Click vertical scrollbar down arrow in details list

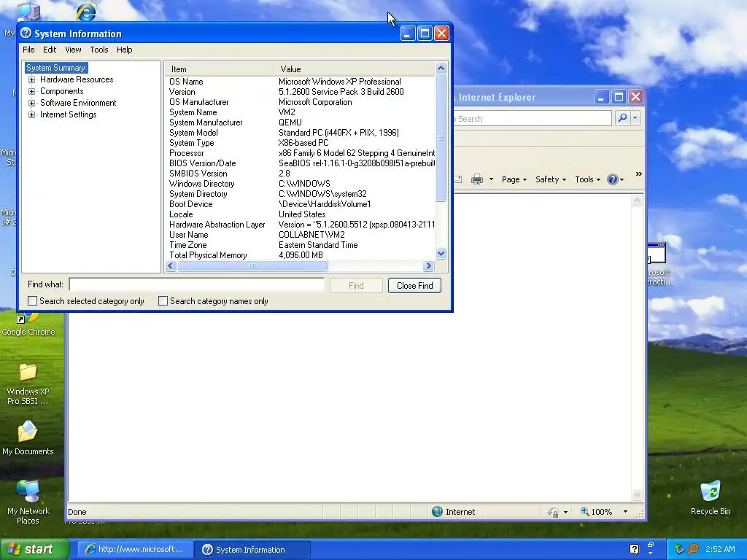(441, 254)
